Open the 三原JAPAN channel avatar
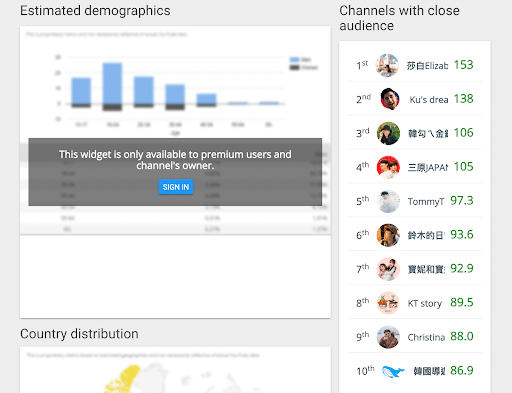Viewport: 512px width, 393px height. [x=388, y=167]
